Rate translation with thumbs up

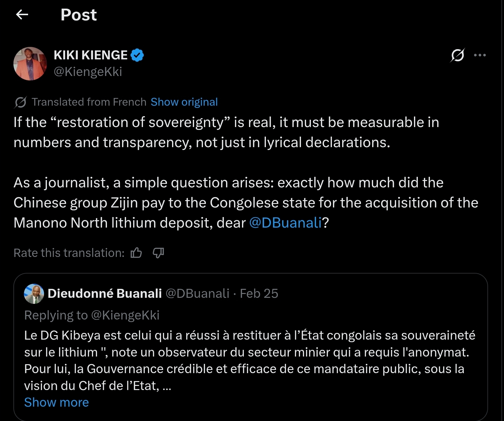coord(136,253)
